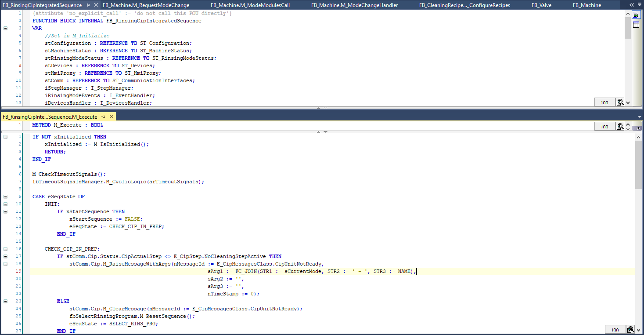Viewport: 644px width, 335px height.
Task: Collapse the M_RaiseMessageWithArgs call on line 18
Action: [6, 264]
